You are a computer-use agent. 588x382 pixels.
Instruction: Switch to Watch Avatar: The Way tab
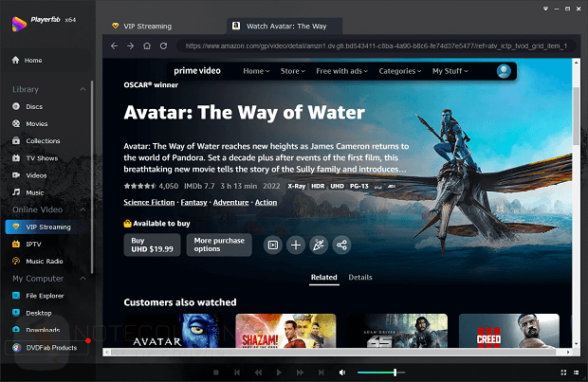[285, 27]
